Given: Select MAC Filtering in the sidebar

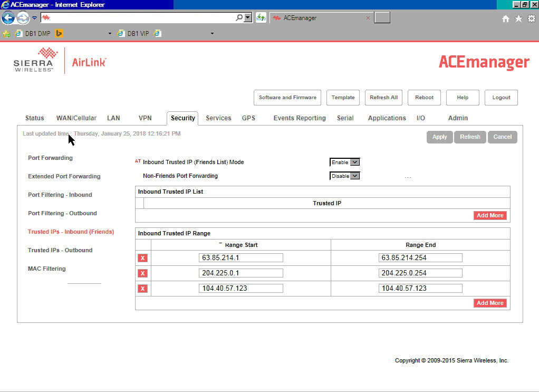Looking at the screenshot, I should 47,269.
